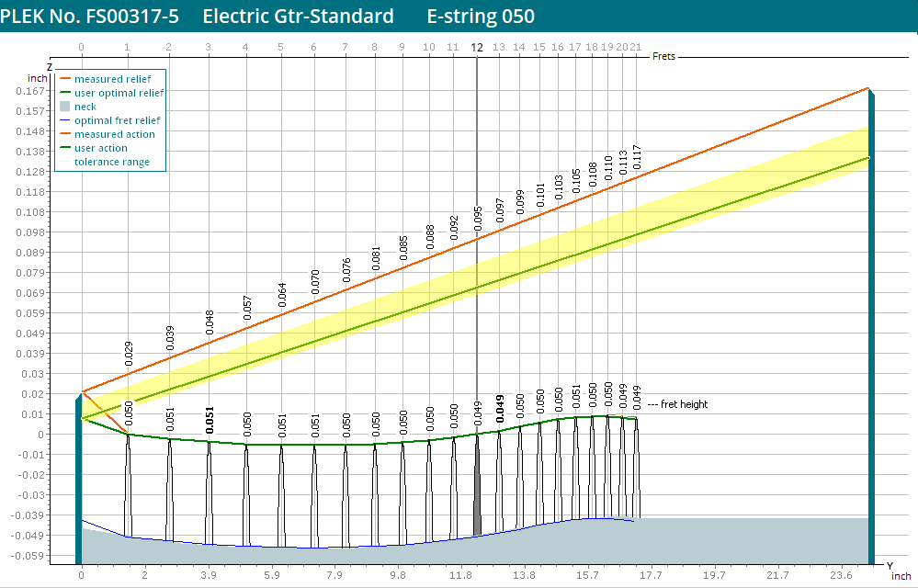Click the gray neck swatch in legend

64,107
